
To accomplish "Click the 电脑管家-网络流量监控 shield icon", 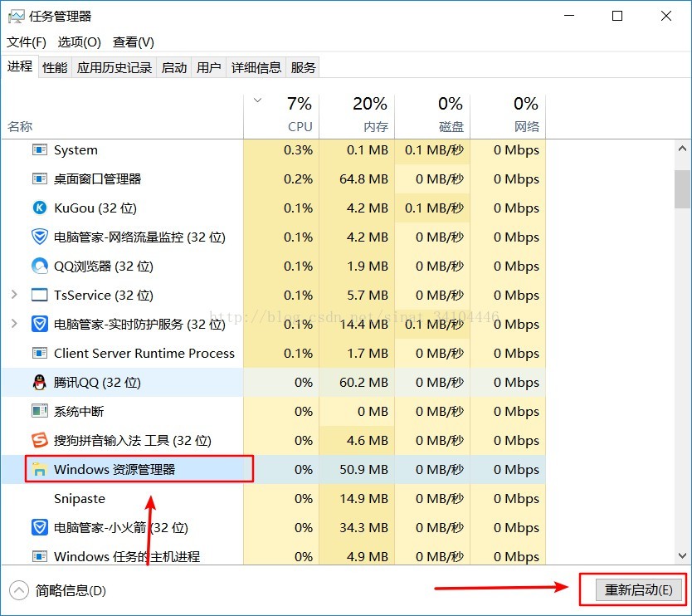I will point(40,237).
